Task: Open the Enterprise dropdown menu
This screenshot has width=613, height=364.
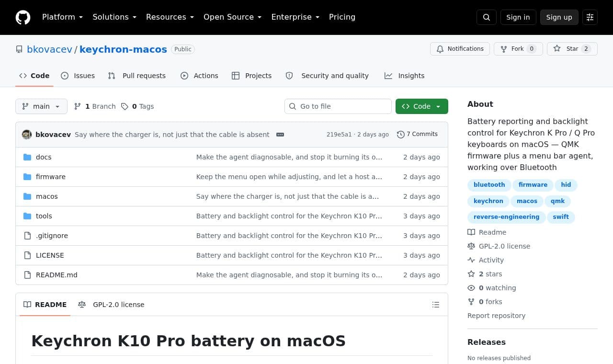Action: [x=295, y=17]
